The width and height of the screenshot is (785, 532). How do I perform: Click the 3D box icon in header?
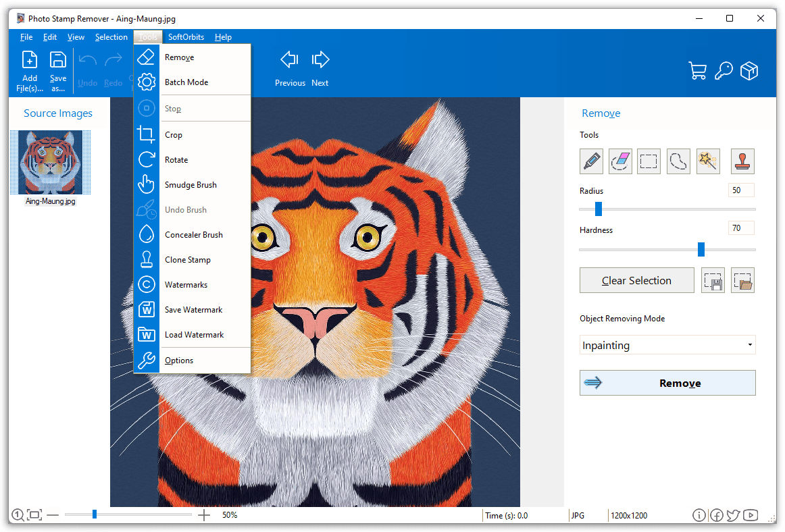pos(749,71)
